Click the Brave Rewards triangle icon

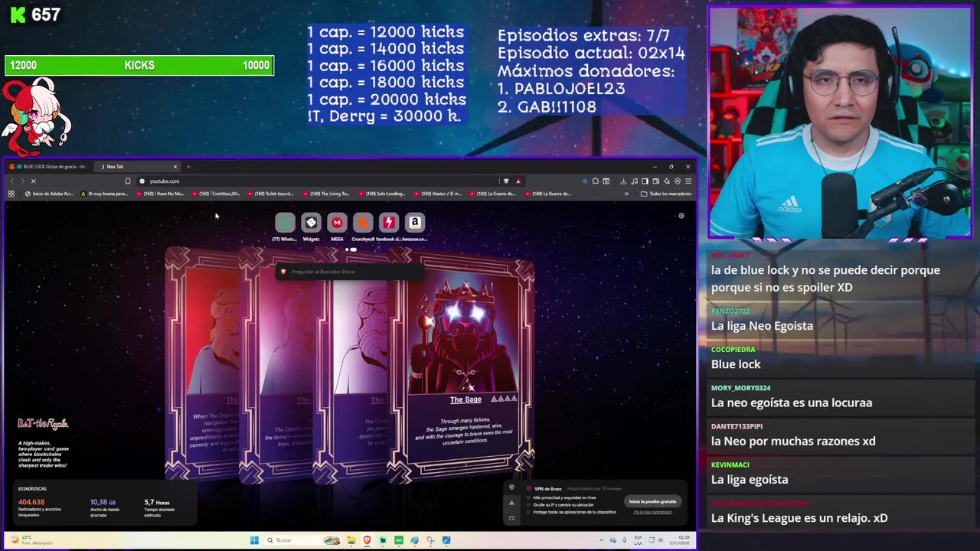[x=518, y=181]
